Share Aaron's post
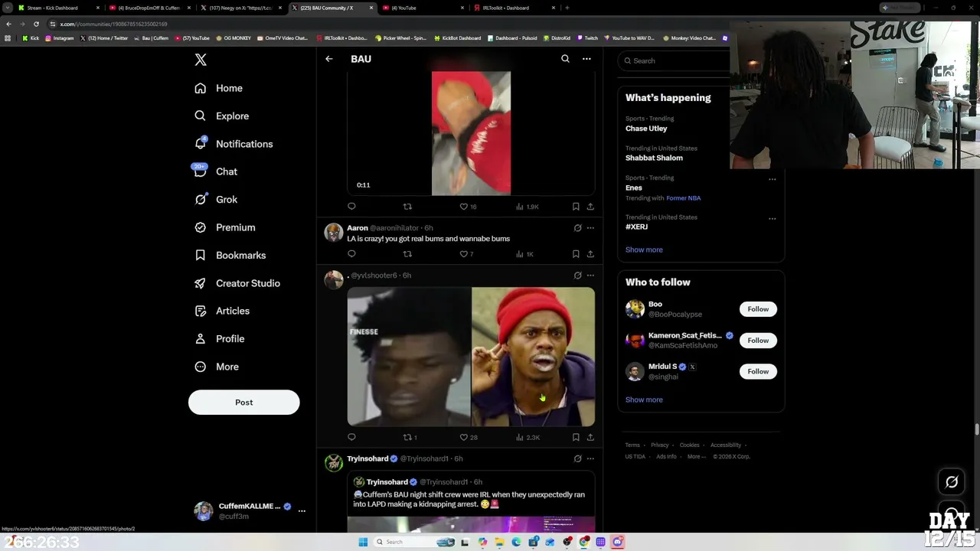 click(590, 254)
